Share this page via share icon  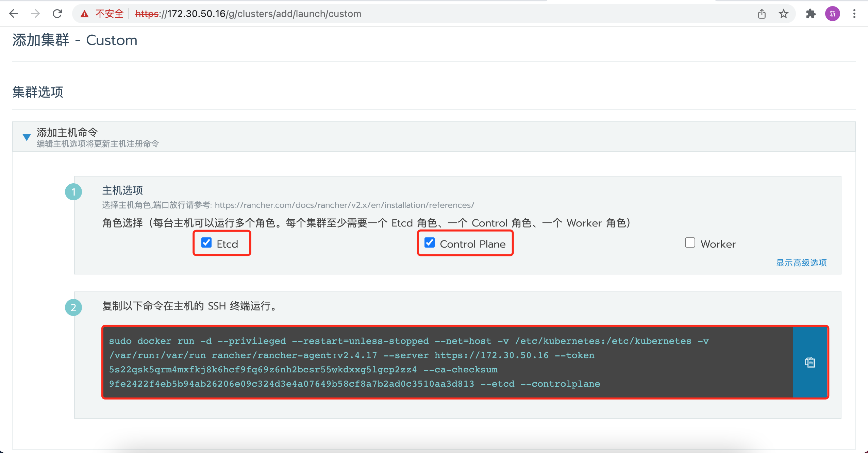tap(762, 14)
